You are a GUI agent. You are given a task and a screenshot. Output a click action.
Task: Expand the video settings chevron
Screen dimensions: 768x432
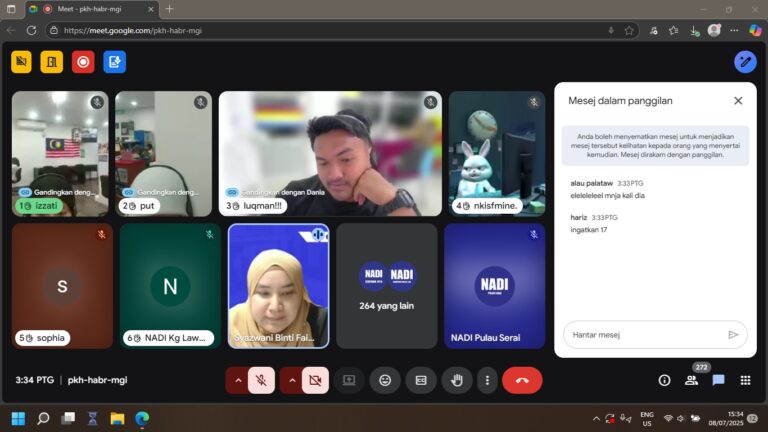292,380
